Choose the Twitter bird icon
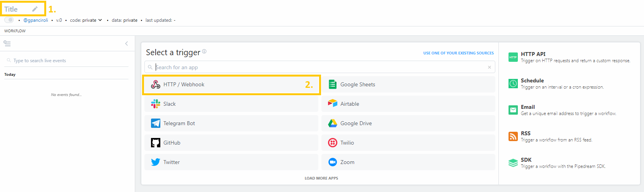Screen dimensions: 644x192 point(156,162)
